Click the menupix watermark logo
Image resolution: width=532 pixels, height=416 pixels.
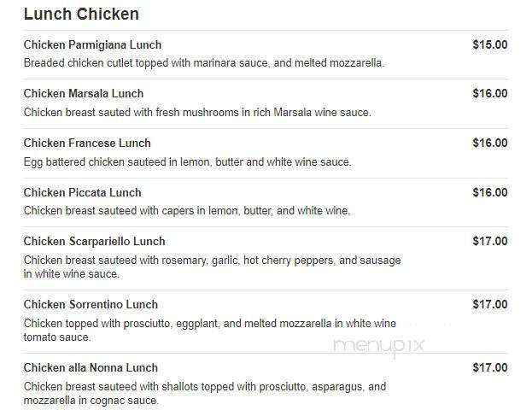(378, 346)
